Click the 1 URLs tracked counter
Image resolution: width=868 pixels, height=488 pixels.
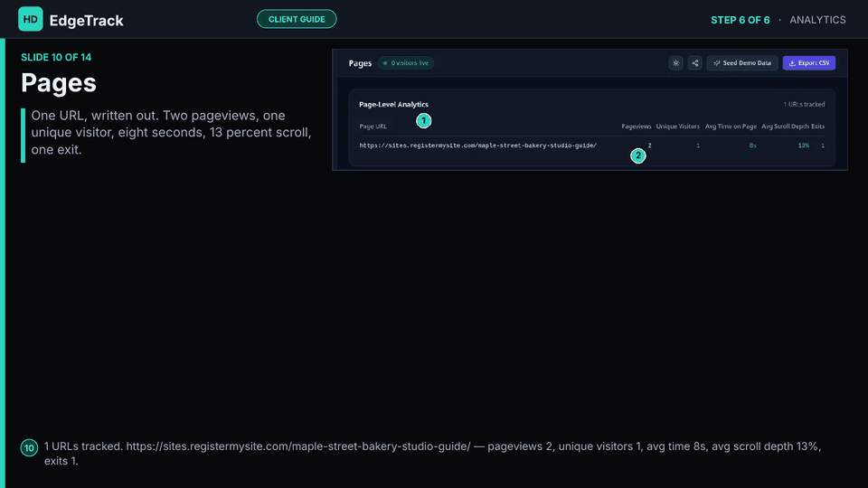pos(804,104)
